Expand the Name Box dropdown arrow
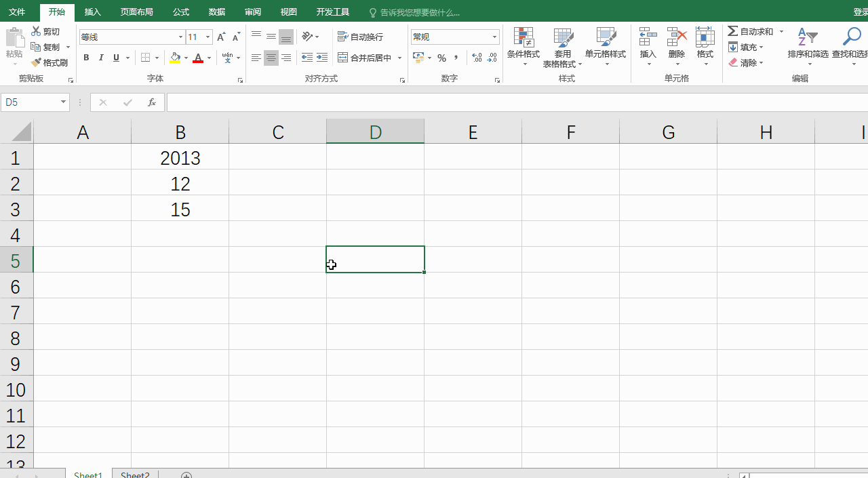868x478 pixels. point(64,102)
